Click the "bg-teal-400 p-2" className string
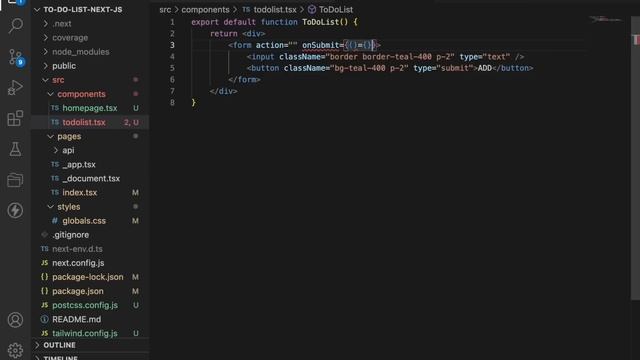Image resolution: width=640 pixels, height=360 pixels. (369, 68)
